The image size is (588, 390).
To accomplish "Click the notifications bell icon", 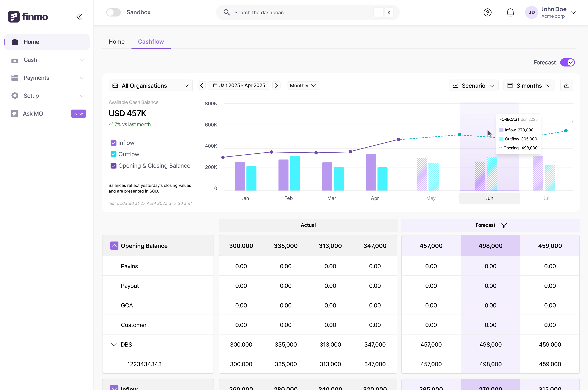I will click(x=510, y=12).
